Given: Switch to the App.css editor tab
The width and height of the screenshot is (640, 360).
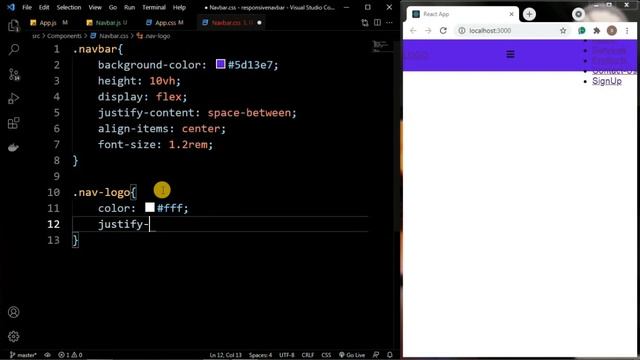Looking at the screenshot, I should click(x=165, y=23).
